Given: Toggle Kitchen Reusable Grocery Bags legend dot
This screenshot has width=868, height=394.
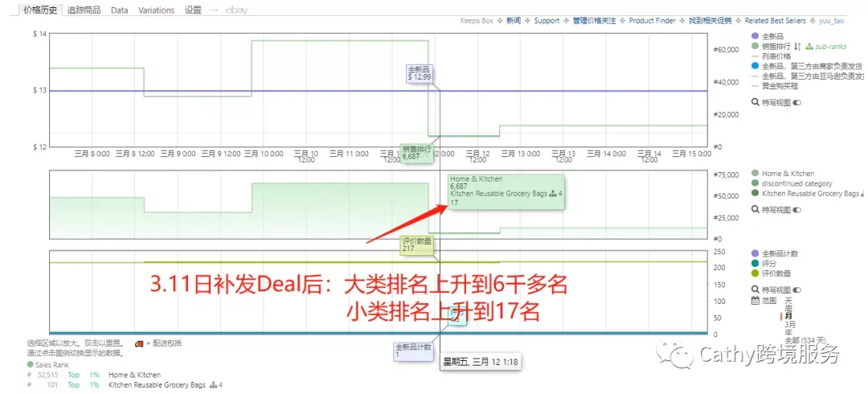Looking at the screenshot, I should pyautogui.click(x=755, y=194).
